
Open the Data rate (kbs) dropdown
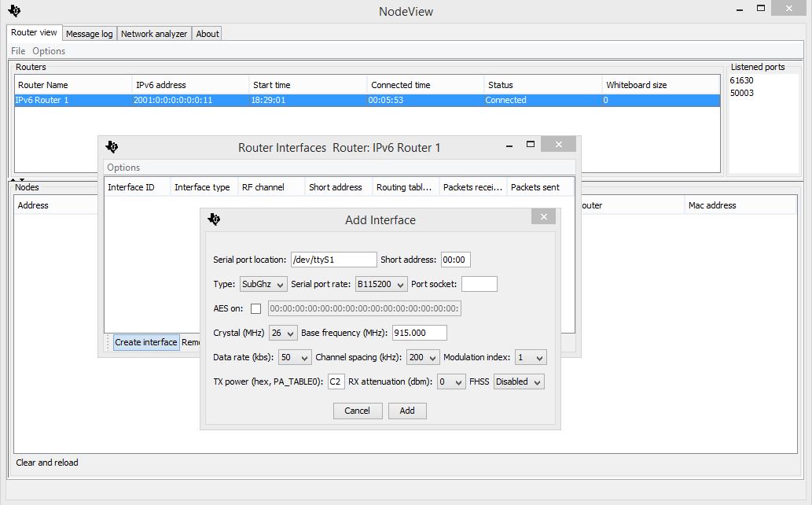click(295, 357)
